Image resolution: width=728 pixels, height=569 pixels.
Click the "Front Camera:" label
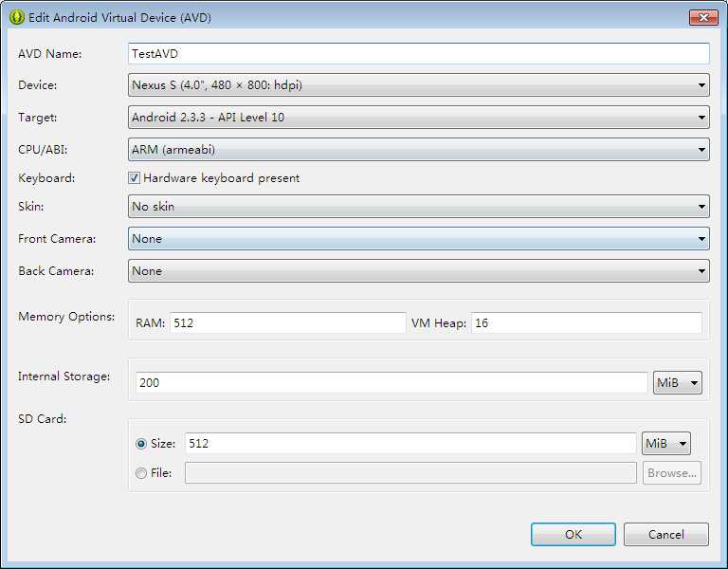[x=57, y=239]
